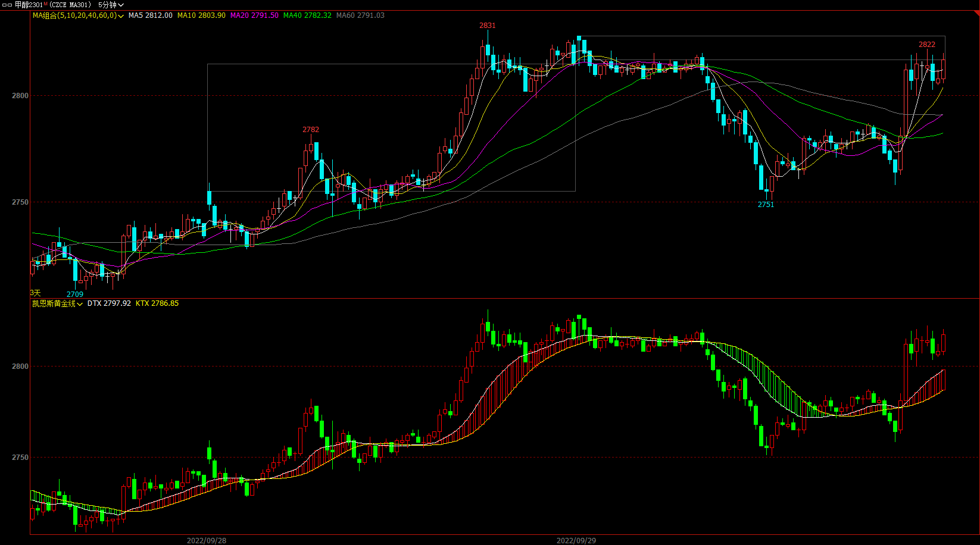
Task: Click the 2022/09/29 date label
Action: click(x=576, y=540)
